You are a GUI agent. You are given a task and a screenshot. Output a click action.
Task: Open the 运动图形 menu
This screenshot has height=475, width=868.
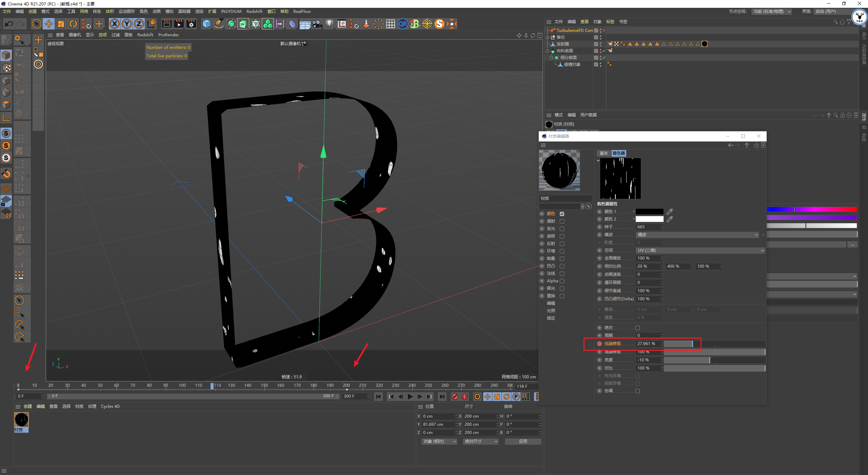point(127,12)
